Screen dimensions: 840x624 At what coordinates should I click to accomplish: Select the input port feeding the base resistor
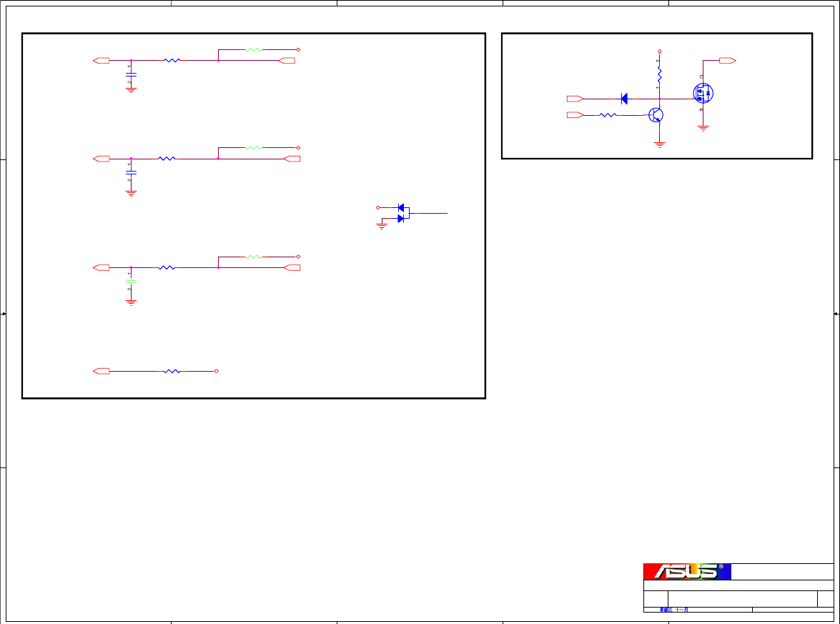(575, 114)
